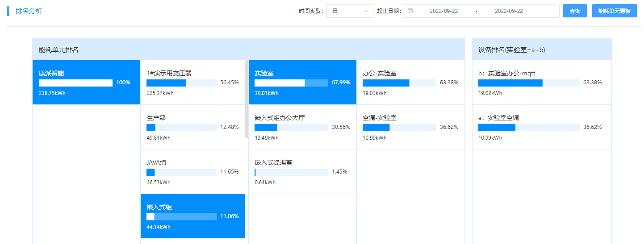Select the 实验室 unit card
The height and width of the screenshot is (244, 644).
(x=302, y=83)
